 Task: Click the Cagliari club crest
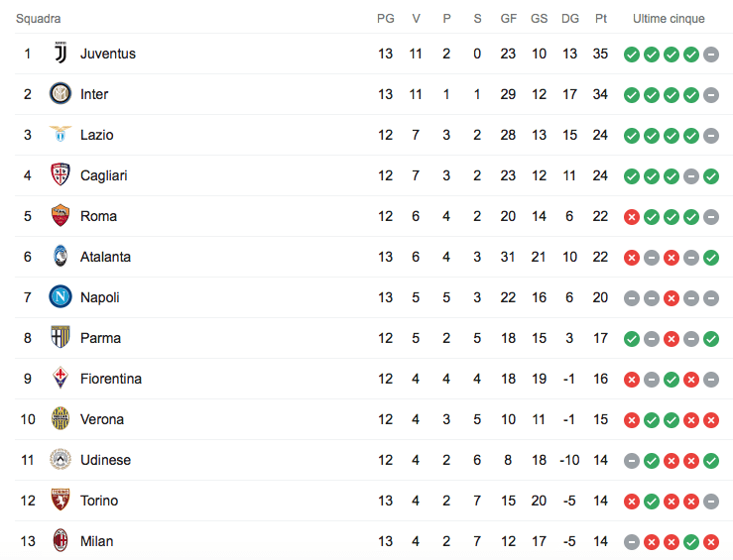coord(61,175)
